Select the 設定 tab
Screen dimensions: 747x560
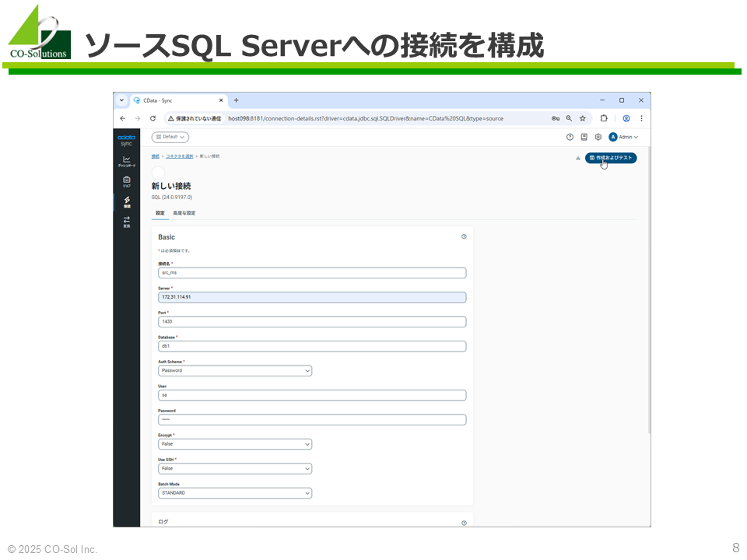(x=160, y=213)
